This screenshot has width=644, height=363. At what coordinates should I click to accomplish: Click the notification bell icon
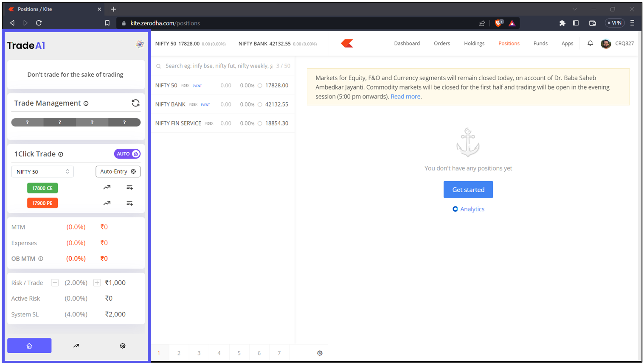(590, 43)
